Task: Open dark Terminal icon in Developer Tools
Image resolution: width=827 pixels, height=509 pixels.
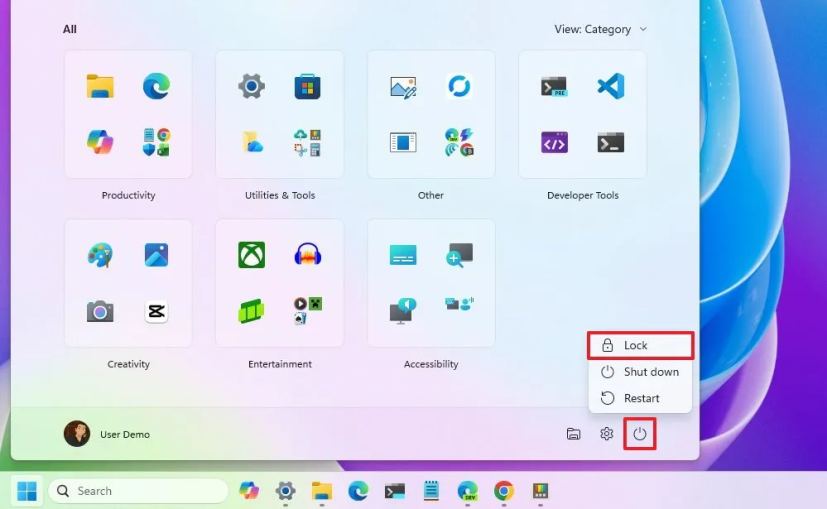Action: [x=611, y=142]
